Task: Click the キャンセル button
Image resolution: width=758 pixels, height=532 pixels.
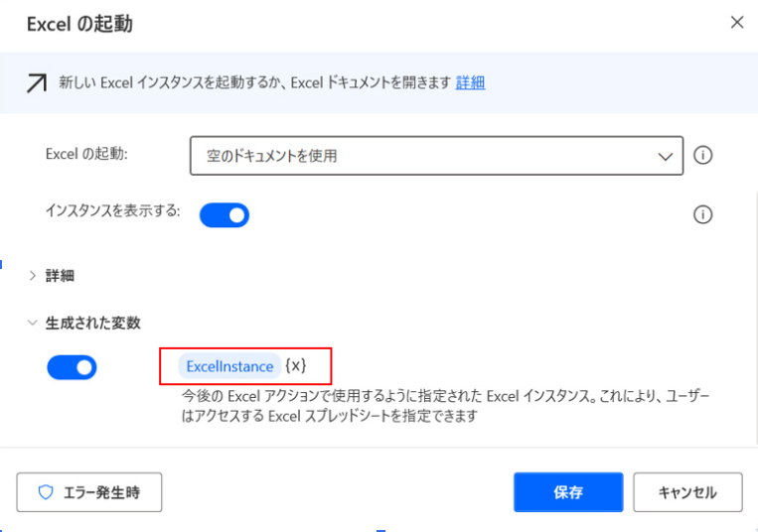Action: point(687,492)
